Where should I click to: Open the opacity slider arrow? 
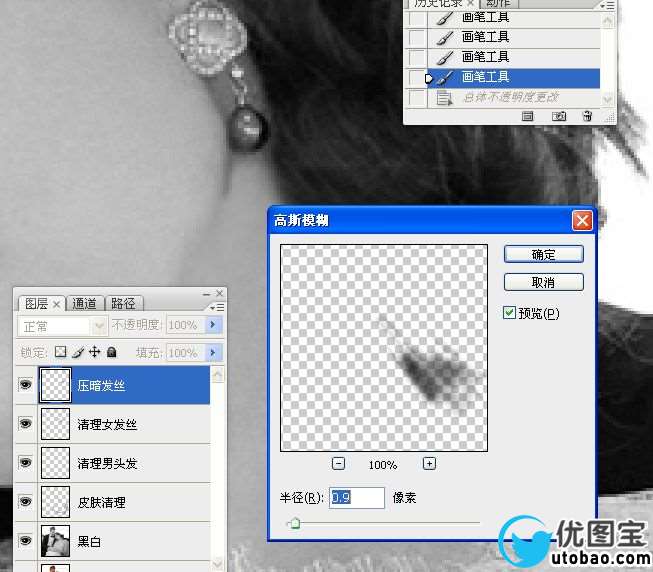[214, 325]
